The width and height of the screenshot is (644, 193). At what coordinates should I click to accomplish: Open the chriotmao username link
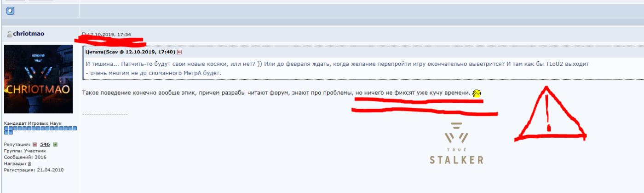[29, 34]
